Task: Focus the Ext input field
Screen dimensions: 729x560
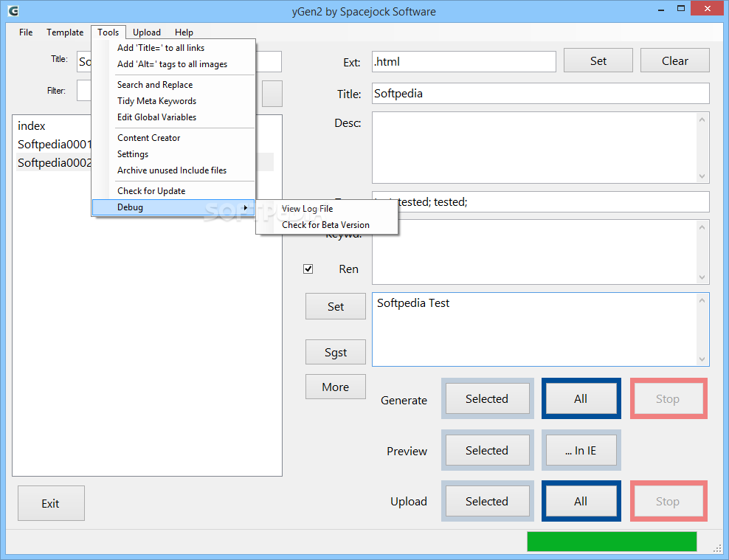Action: 463,61
